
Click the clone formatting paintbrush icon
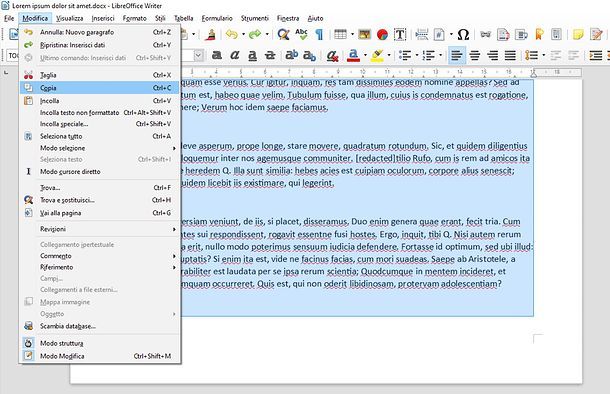click(x=211, y=35)
